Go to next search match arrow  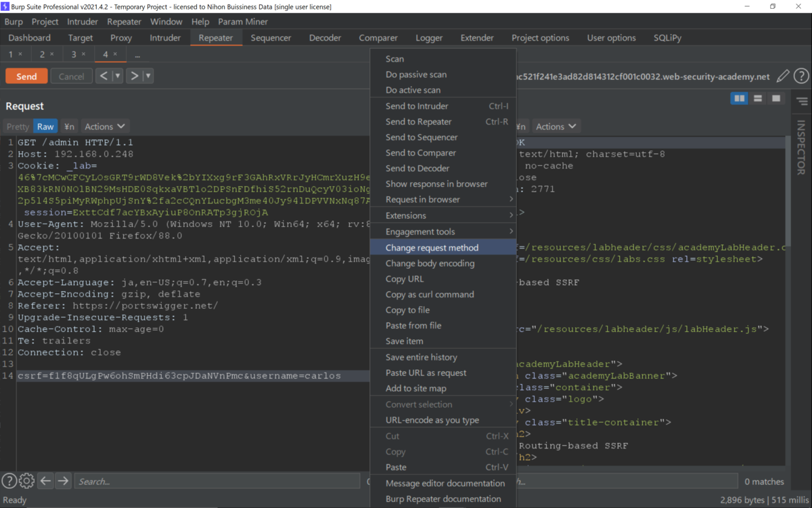[63, 481]
